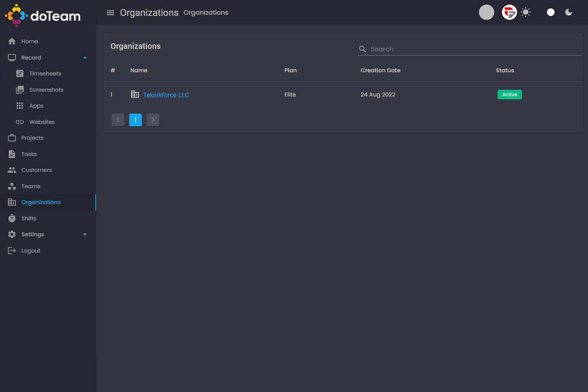Screen dimensions: 588x392
Task: Click the Websites link icon
Action: pos(20,122)
